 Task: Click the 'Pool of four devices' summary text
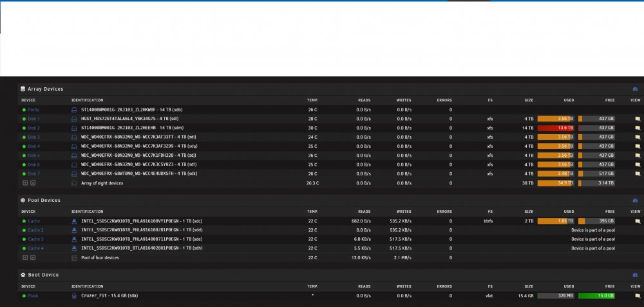100,257
